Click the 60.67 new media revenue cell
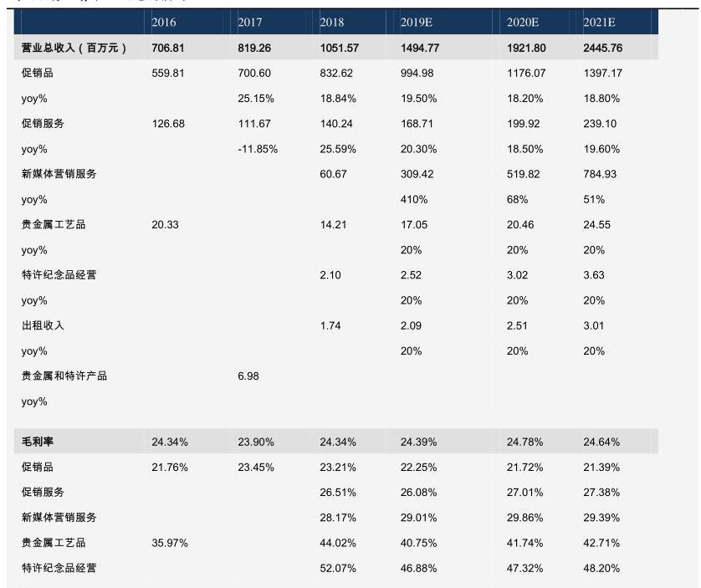The width and height of the screenshot is (701, 588). coord(334,174)
